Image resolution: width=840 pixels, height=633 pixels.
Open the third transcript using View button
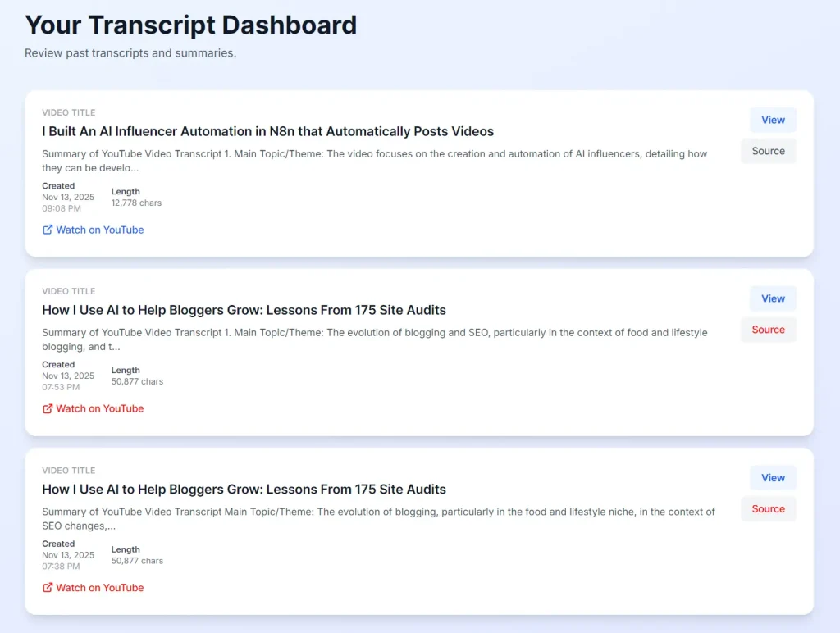pyautogui.click(x=772, y=477)
